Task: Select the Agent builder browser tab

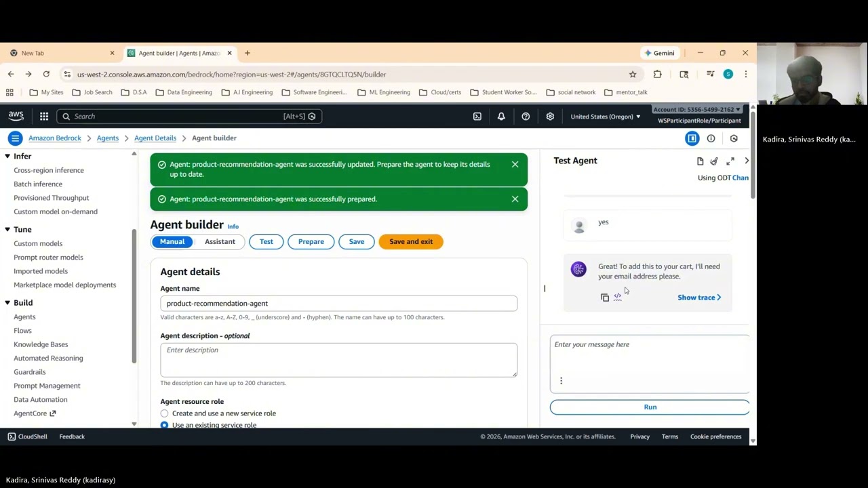Action: click(179, 53)
